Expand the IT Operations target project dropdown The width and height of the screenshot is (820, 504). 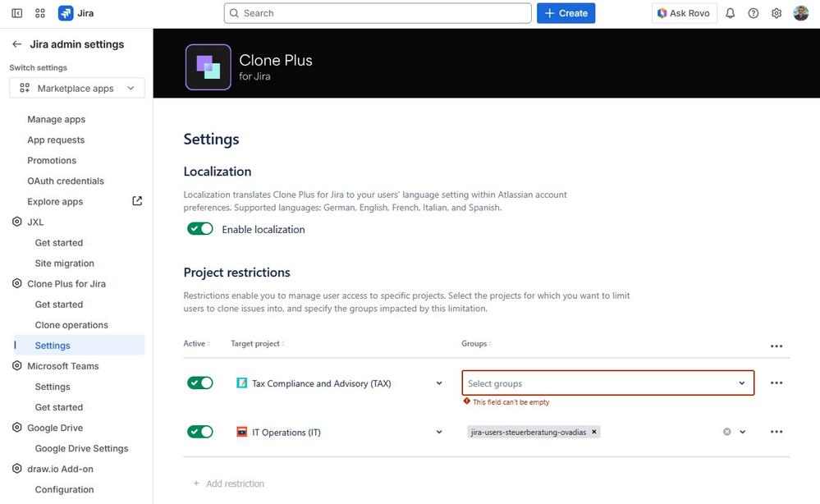439,433
